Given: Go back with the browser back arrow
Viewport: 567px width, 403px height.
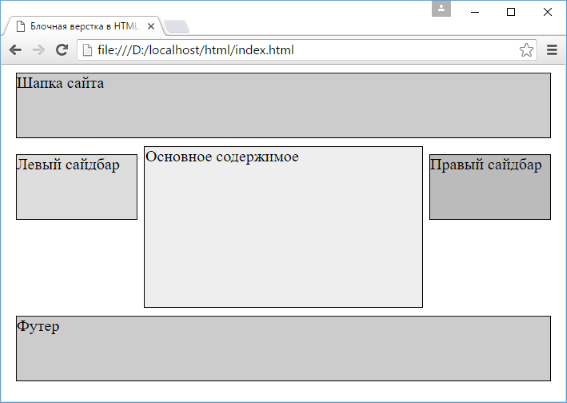Looking at the screenshot, I should click(x=15, y=50).
